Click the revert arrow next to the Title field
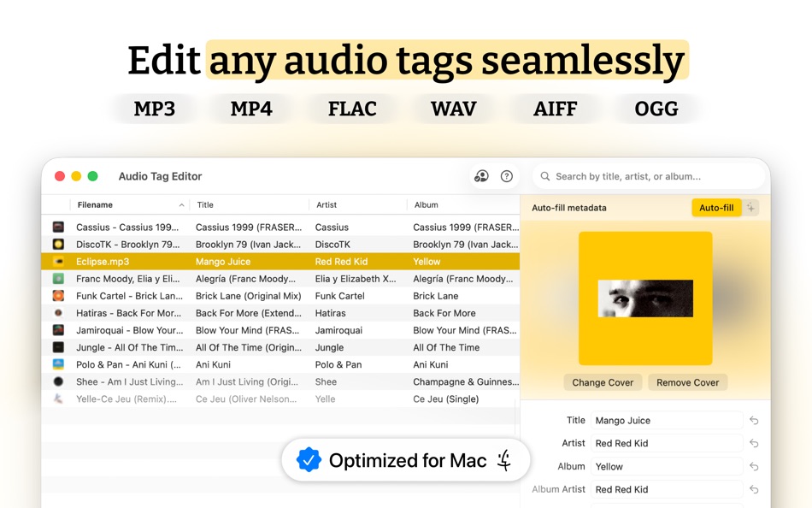The image size is (812, 508). tap(753, 420)
